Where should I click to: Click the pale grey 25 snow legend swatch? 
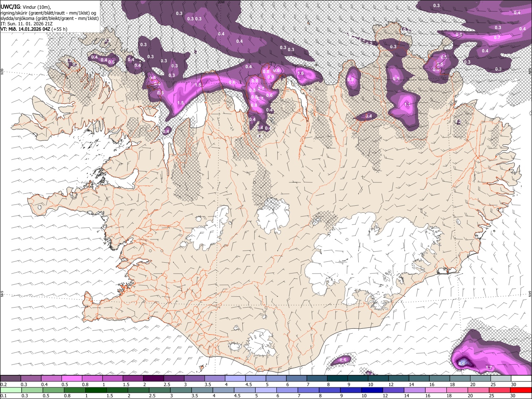500,379
